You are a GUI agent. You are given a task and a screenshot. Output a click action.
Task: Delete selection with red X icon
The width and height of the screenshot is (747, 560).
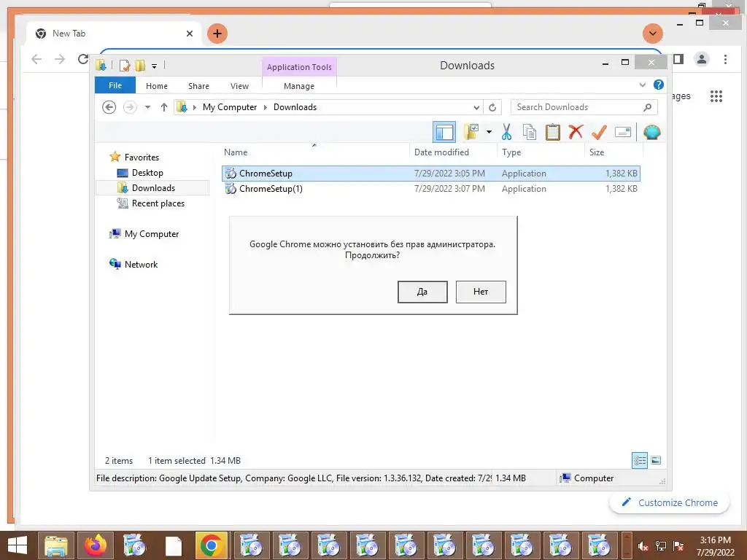576,131
